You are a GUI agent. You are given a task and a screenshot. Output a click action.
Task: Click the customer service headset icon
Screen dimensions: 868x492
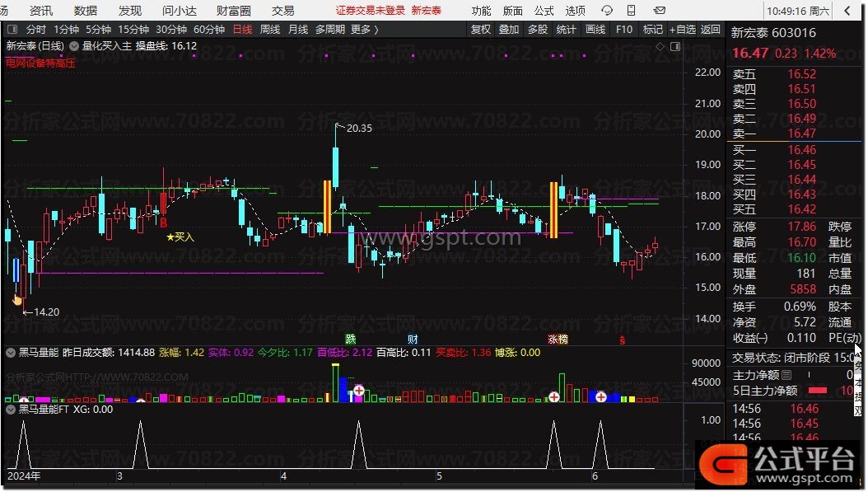[607, 11]
